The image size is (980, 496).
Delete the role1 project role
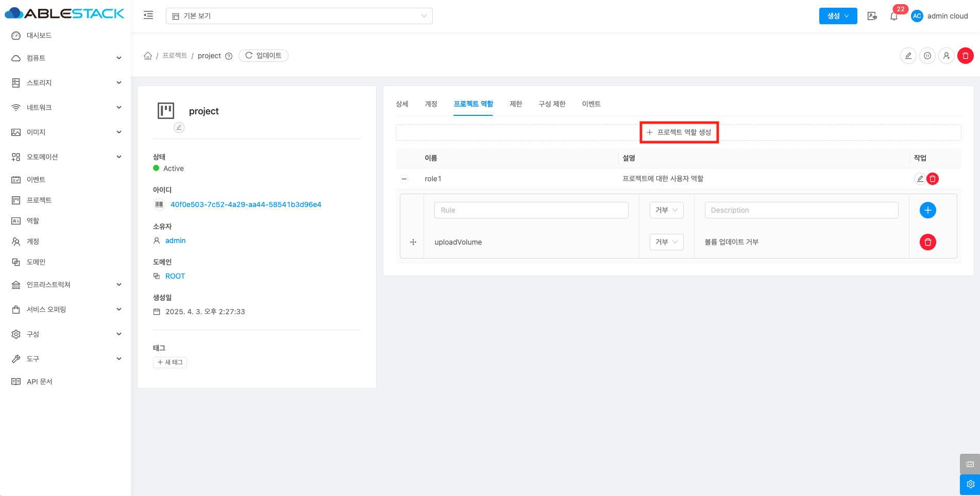coord(933,179)
